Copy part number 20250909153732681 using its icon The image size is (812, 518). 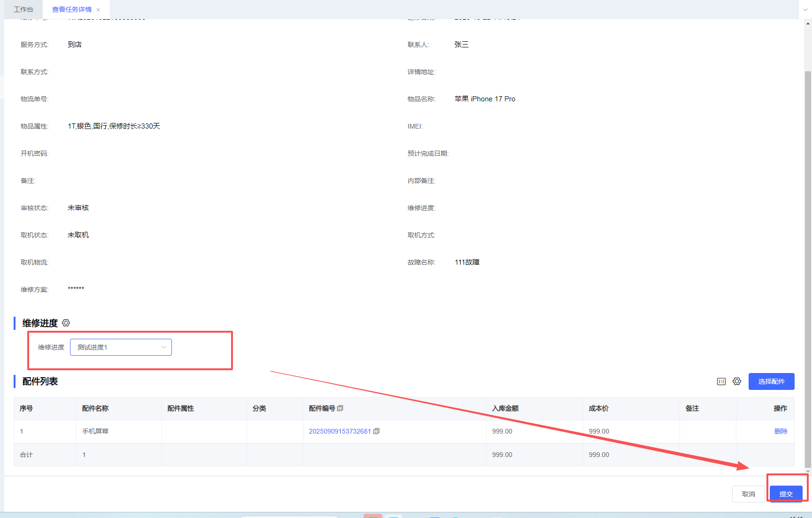point(376,431)
